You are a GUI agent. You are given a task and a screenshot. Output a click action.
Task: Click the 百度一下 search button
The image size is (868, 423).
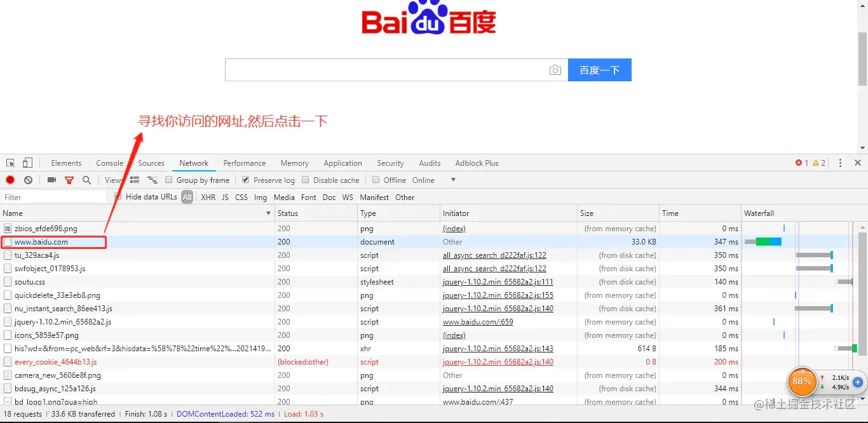point(600,70)
